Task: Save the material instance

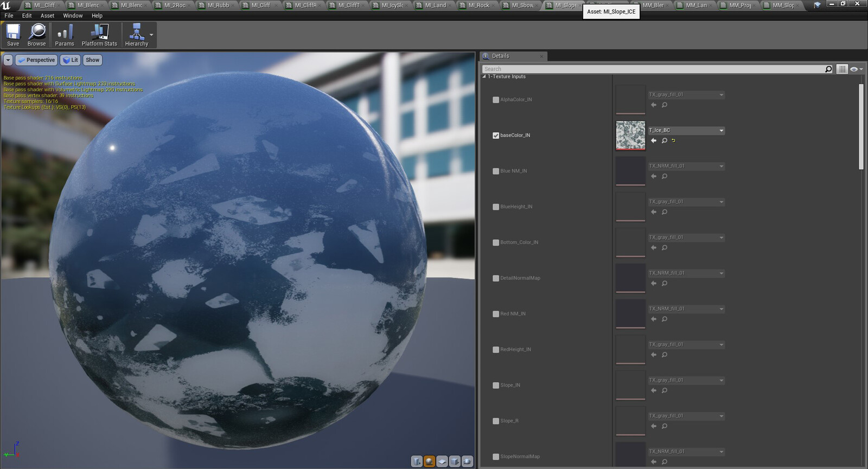Action: pos(13,35)
